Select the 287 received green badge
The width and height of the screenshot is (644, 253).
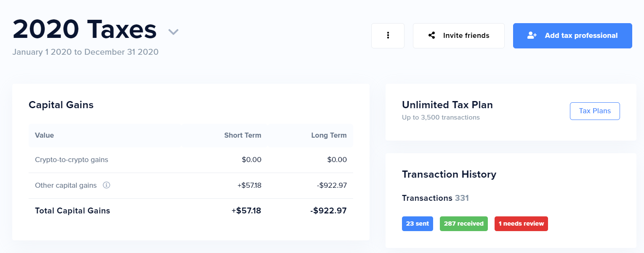click(x=463, y=224)
